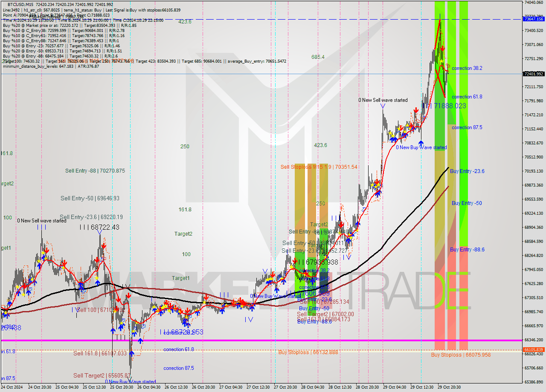
Task: Select the 'Sell Entry -50 | 69646.93' label
Action: [90, 198]
